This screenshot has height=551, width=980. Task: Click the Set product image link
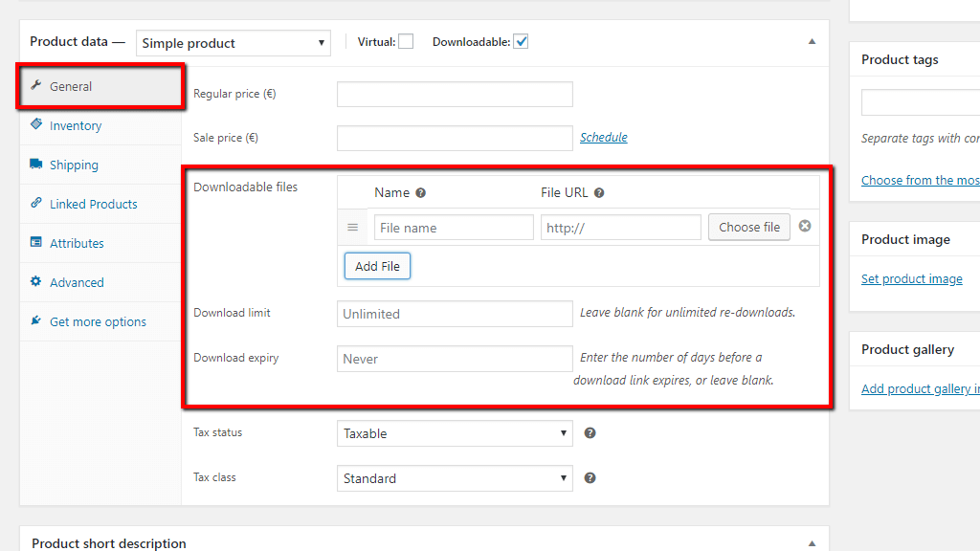click(x=911, y=279)
